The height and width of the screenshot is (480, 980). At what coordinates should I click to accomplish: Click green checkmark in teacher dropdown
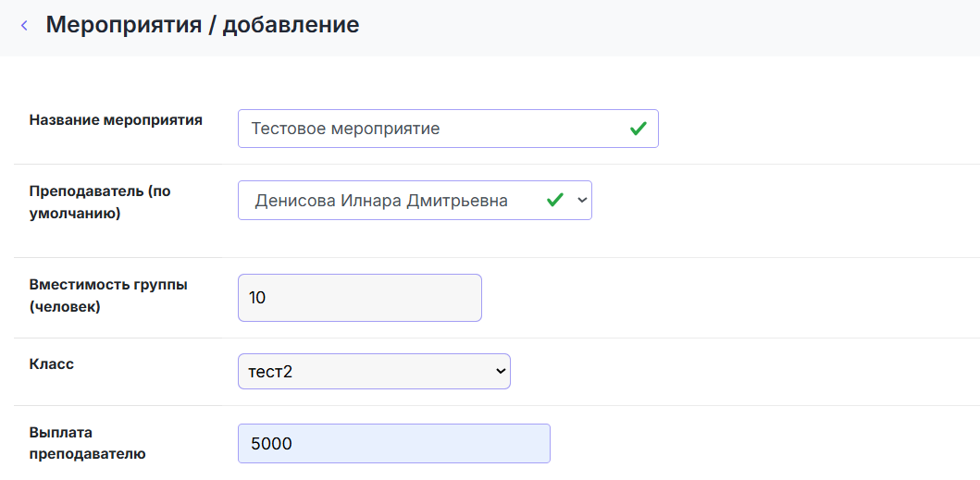[555, 200]
